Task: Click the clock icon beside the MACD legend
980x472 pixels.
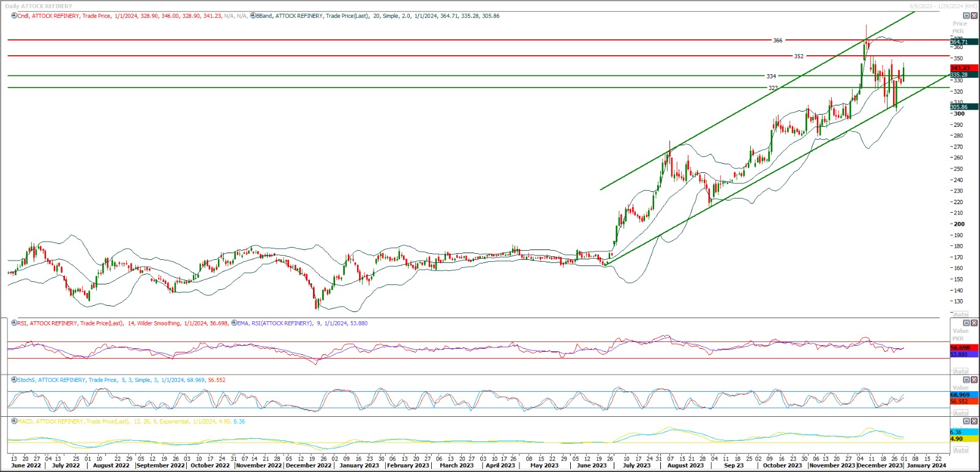Action: click(x=14, y=422)
